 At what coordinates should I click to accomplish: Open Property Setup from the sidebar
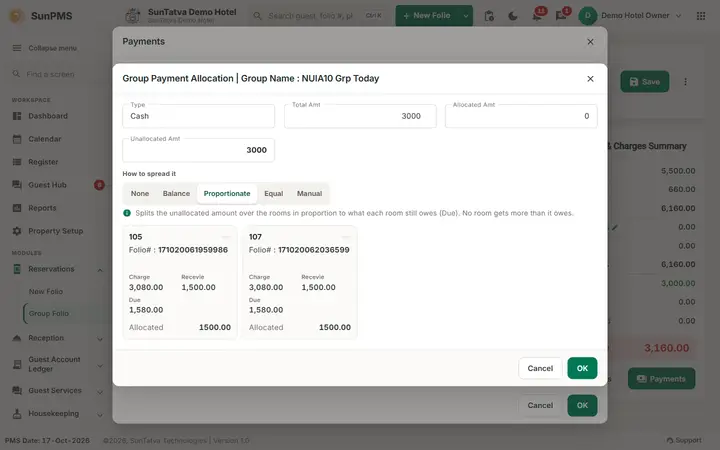[56, 231]
